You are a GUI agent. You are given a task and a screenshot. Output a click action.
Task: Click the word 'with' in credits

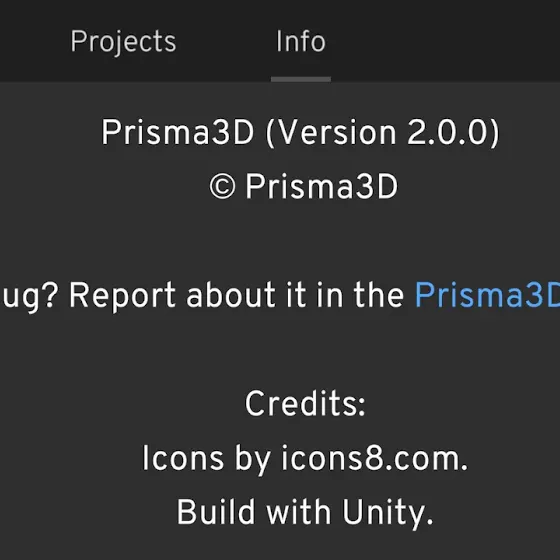pos(298,512)
